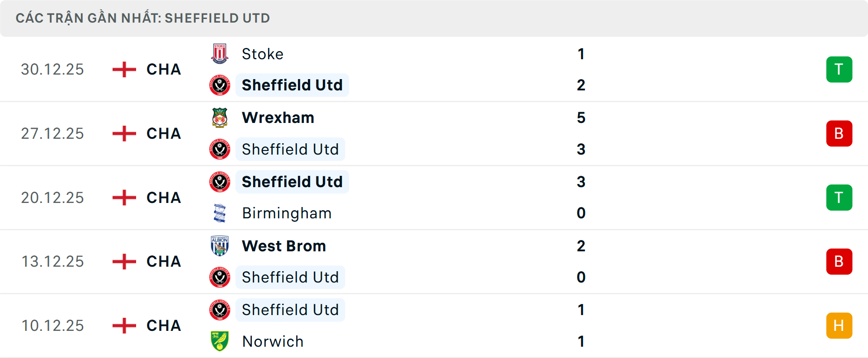Open the Birmingham club crest
This screenshot has height=358, width=868.
pos(220,213)
